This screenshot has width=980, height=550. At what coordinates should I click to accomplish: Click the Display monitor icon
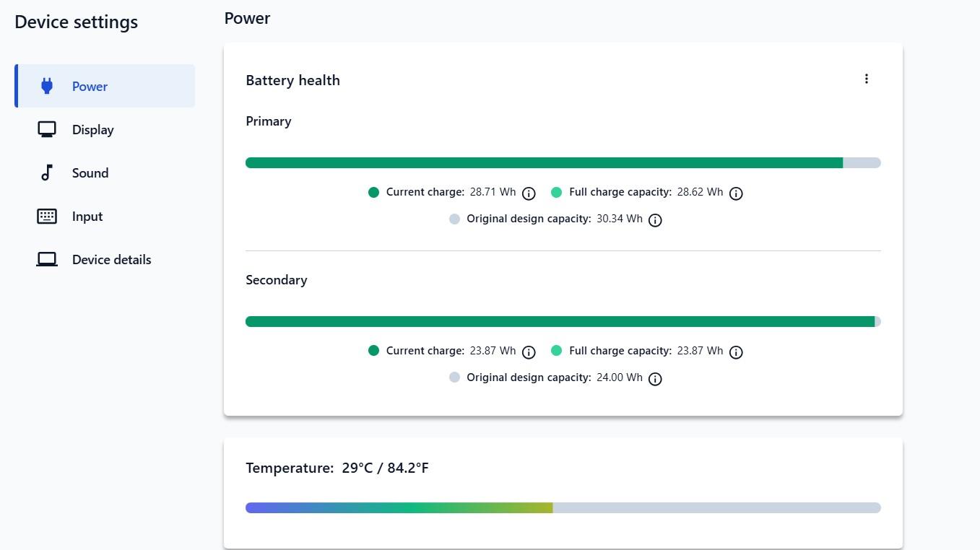tap(47, 130)
